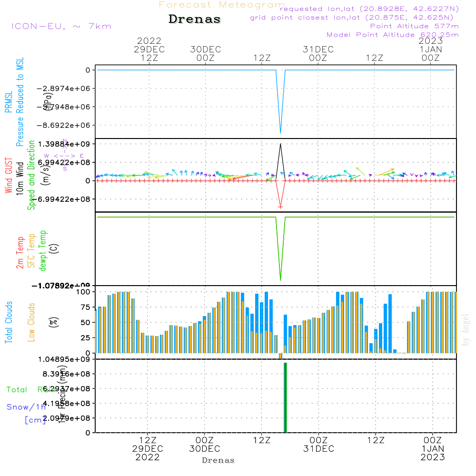
Task: Click the requested lon,lat coordinates text
Action: 369,9
